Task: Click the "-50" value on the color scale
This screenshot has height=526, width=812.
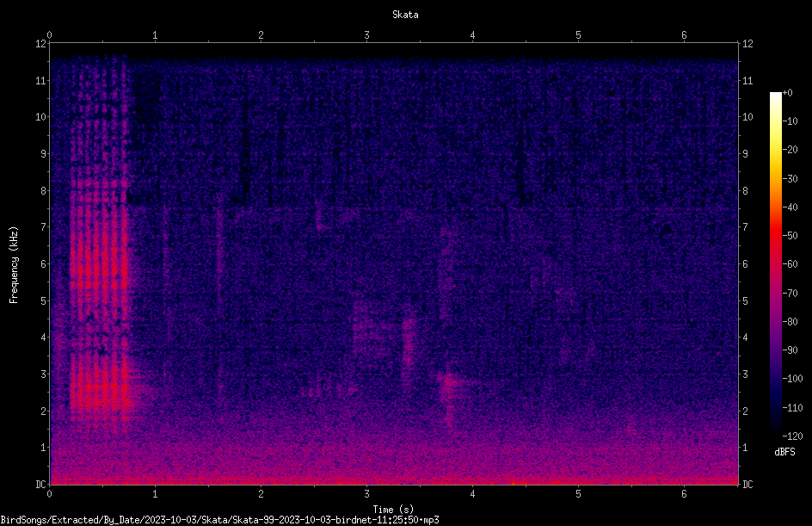Action: (x=790, y=236)
